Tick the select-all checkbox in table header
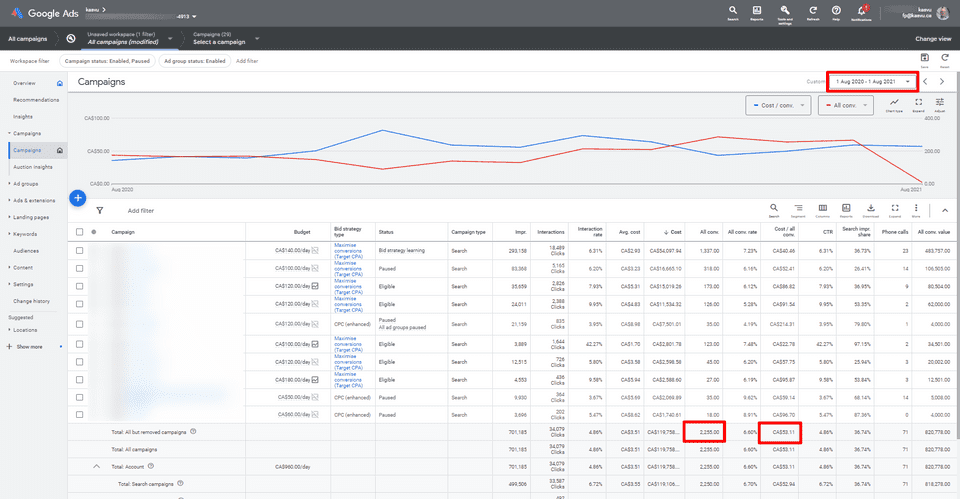This screenshot has height=499, width=960. pyautogui.click(x=80, y=232)
